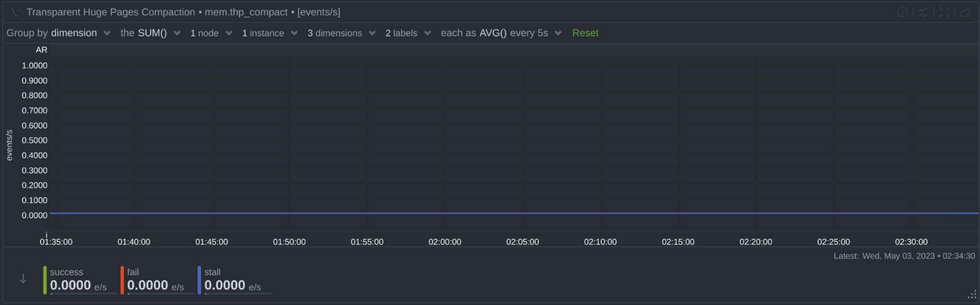The image size is (980, 305).
Task: Click the green Reset link
Action: tap(585, 33)
